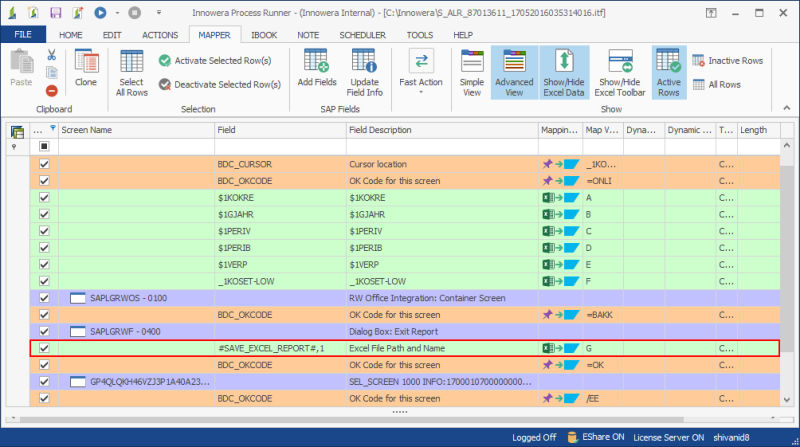The height and width of the screenshot is (447, 800).
Task: Uncheck the #SAVE_EXCEL_REPORT#,1 row checkbox
Action: (43, 348)
